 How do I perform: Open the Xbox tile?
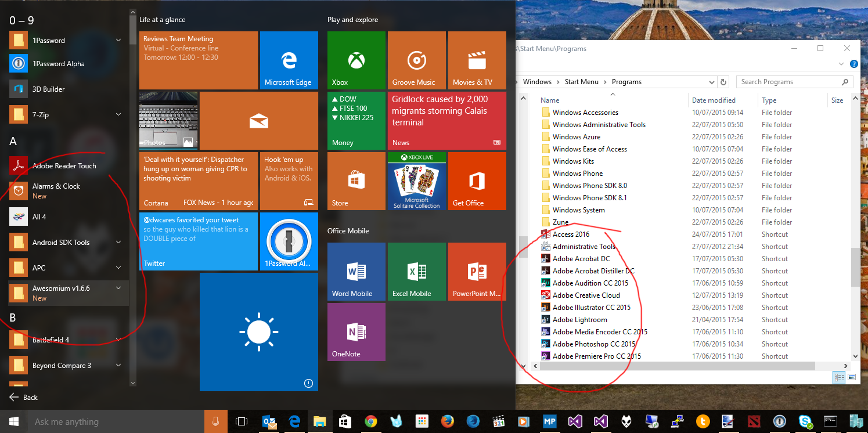[x=356, y=60]
